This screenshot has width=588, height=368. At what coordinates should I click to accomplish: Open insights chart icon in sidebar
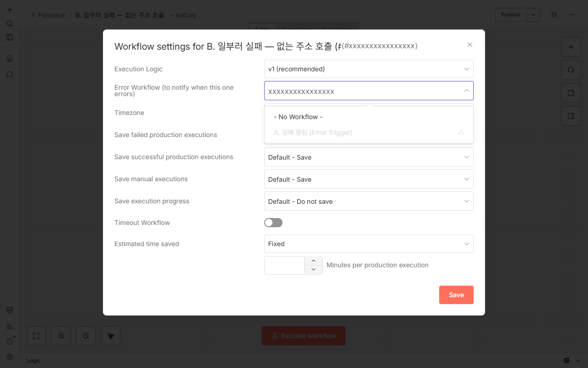[10, 326]
